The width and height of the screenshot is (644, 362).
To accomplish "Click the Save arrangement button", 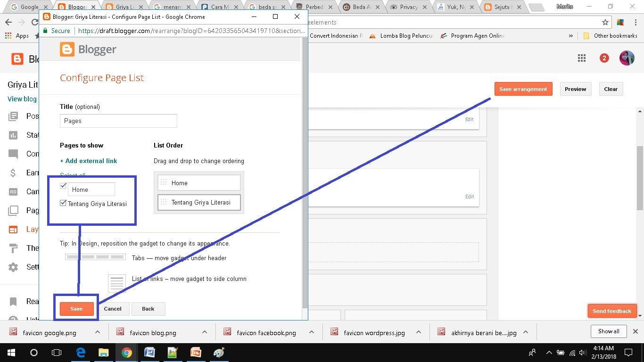I will pos(523,89).
